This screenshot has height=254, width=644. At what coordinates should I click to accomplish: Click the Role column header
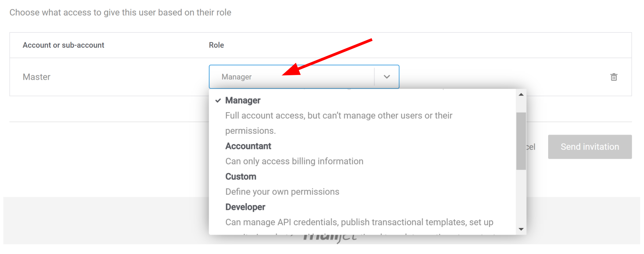click(x=216, y=45)
